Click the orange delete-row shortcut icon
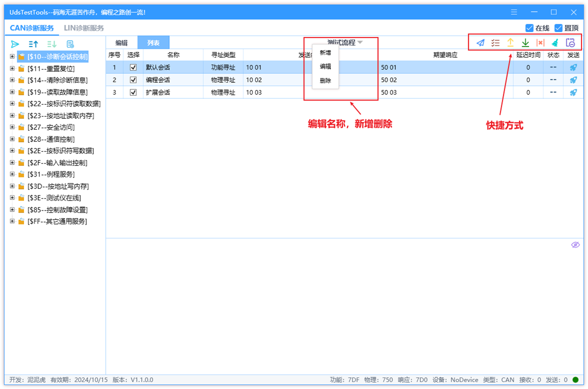This screenshot has width=588, height=389. pyautogui.click(x=540, y=43)
